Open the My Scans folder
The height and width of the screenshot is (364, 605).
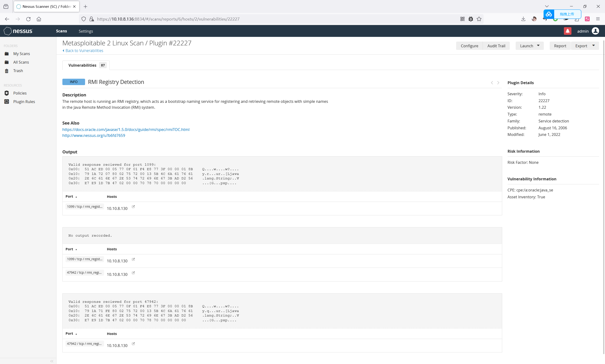coord(21,53)
